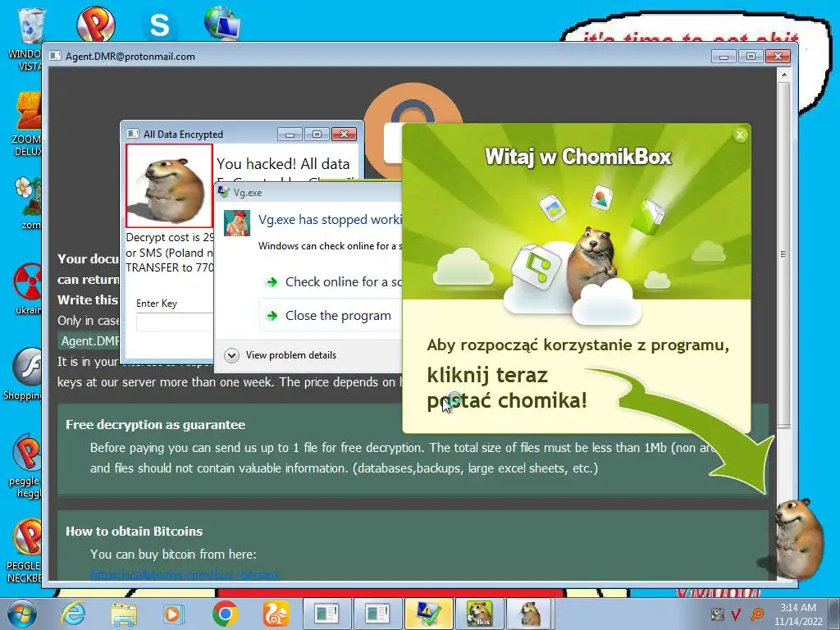Minimize the All Data Encrypted window
840x630 pixels.
pos(290,134)
